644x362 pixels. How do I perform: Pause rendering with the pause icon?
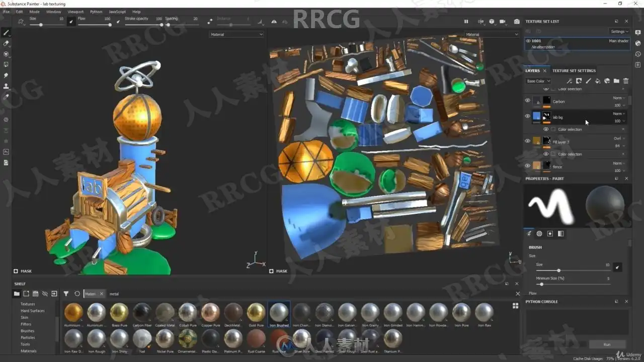click(x=466, y=22)
